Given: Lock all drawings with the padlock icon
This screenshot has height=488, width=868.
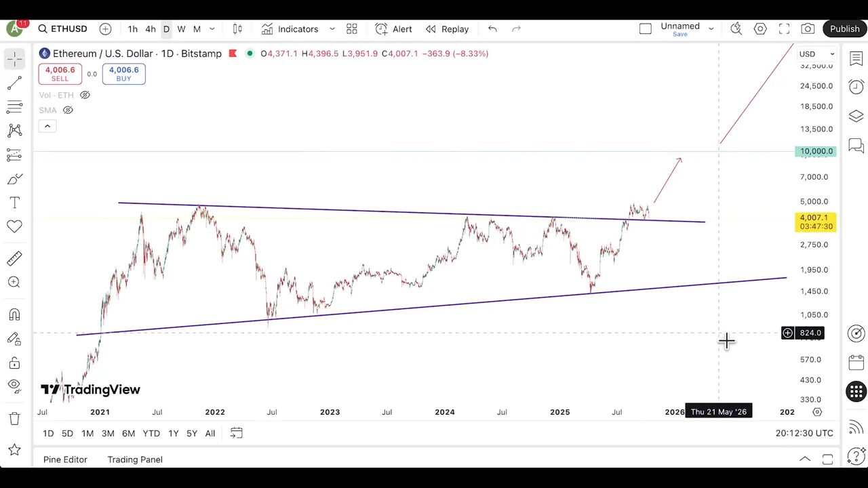Looking at the screenshot, I should pos(14,362).
